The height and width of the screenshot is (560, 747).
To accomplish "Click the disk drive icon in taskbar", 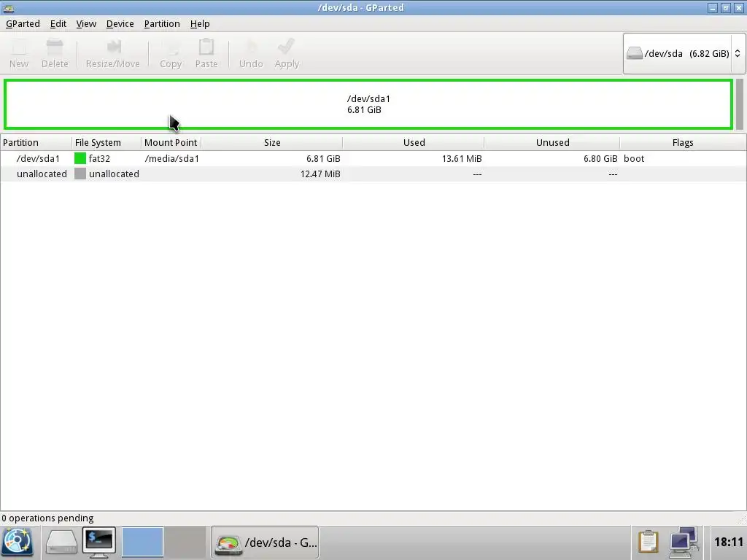I will coord(61,542).
